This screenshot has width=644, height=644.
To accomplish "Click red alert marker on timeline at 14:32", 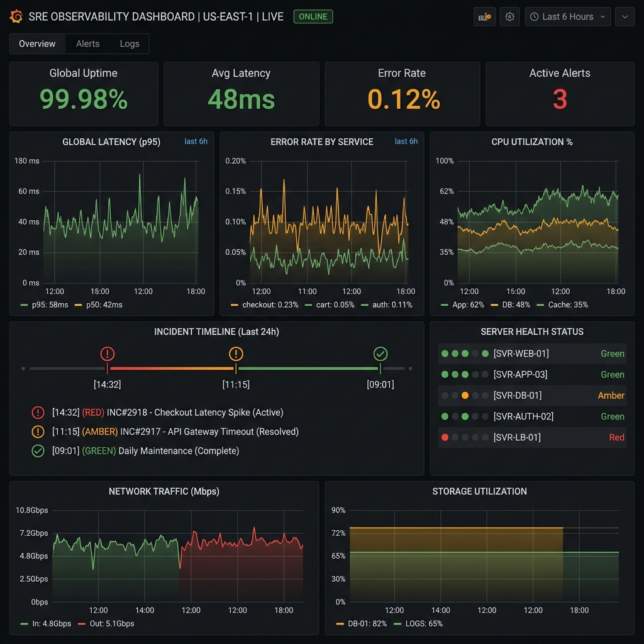I will pyautogui.click(x=107, y=353).
